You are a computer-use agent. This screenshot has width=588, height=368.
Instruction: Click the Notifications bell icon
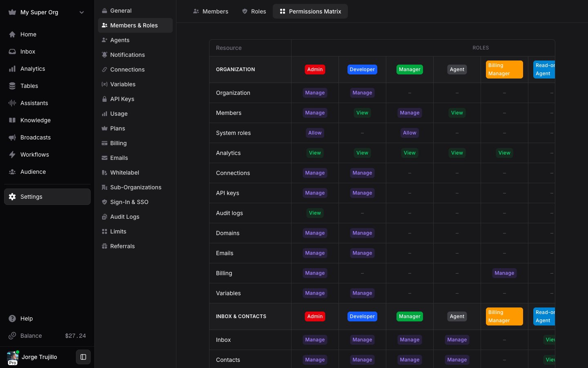pyautogui.click(x=105, y=55)
